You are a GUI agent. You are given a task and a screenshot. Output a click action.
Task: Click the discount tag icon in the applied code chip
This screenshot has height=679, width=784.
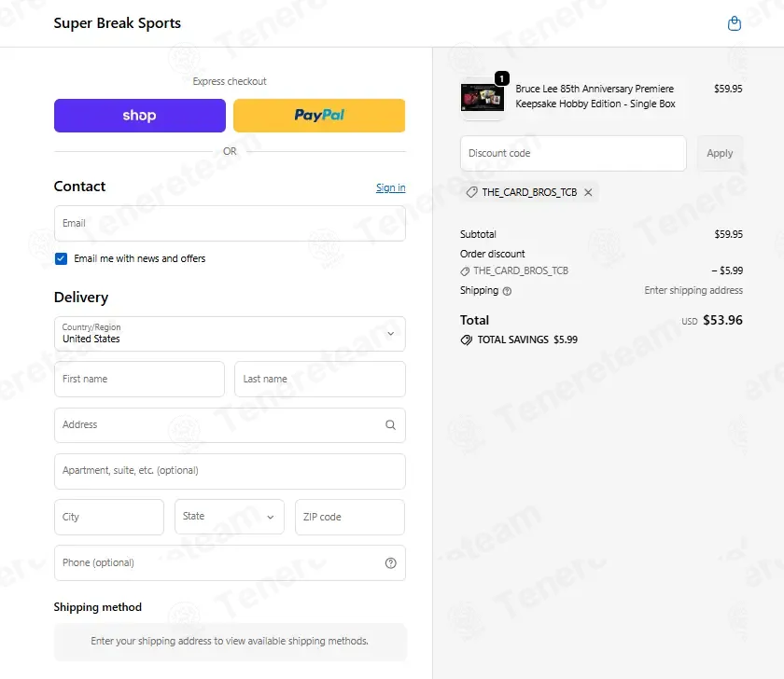471,192
